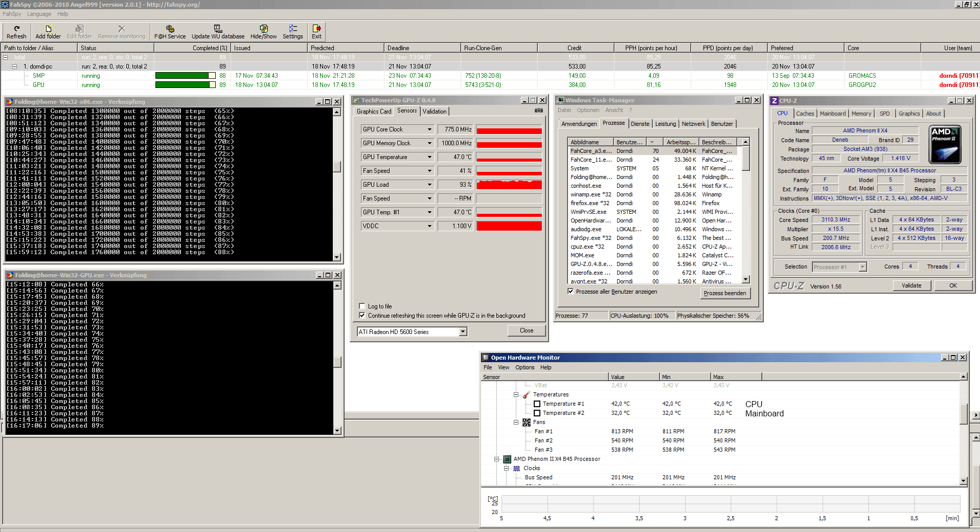Image resolution: width=980 pixels, height=532 pixels.
Task: Open the GPU Load sensor dropdown
Action: [x=429, y=185]
